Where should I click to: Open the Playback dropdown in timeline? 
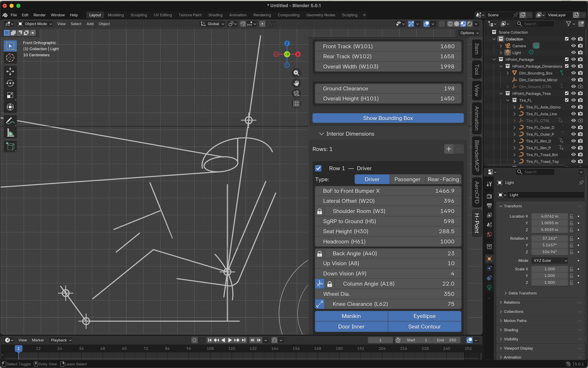coord(61,340)
